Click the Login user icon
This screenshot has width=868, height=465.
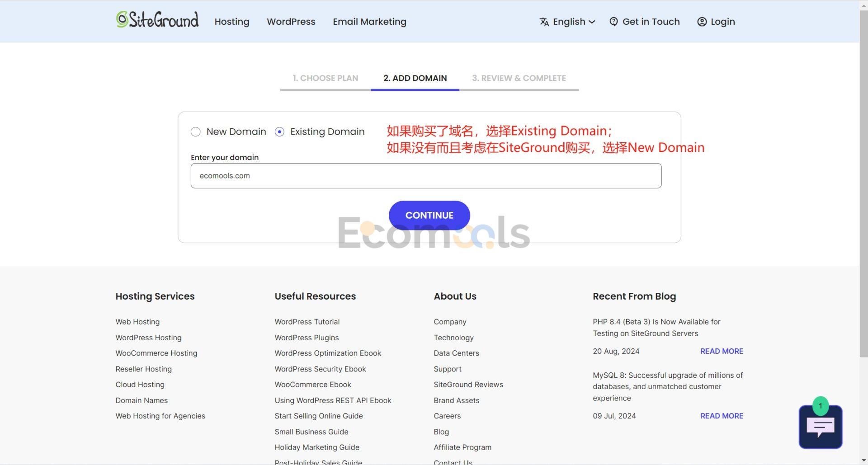pyautogui.click(x=702, y=22)
